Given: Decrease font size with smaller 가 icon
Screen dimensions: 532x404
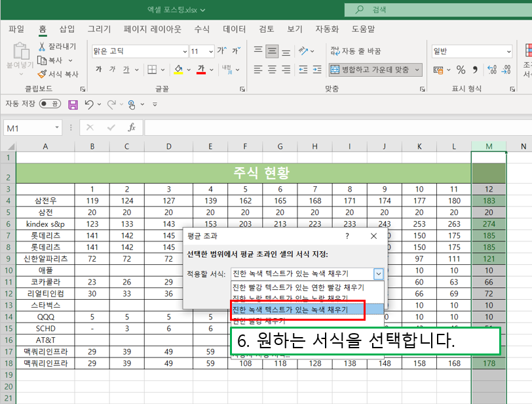Looking at the screenshot, I should [x=236, y=51].
